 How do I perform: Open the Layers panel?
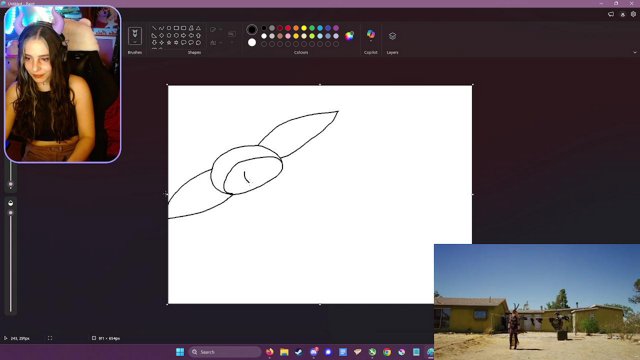tap(392, 36)
